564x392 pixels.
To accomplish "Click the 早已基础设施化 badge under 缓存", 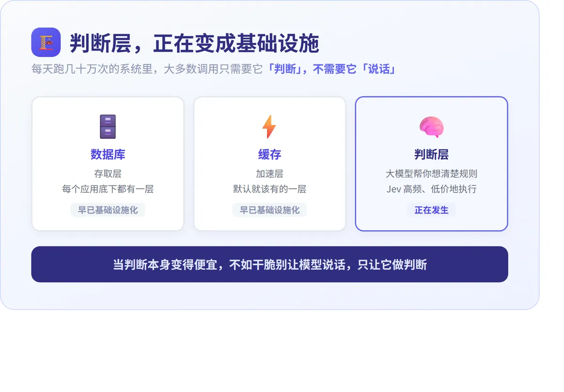I will (270, 210).
